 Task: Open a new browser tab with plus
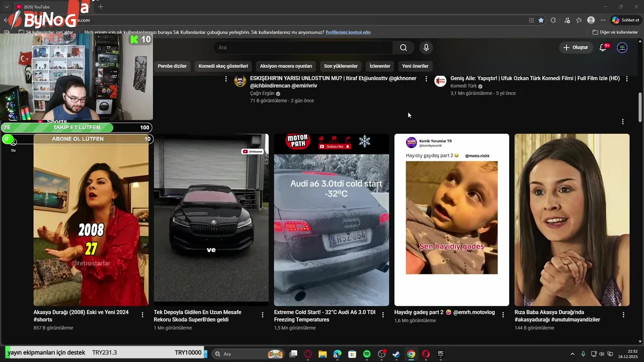[101, 7]
